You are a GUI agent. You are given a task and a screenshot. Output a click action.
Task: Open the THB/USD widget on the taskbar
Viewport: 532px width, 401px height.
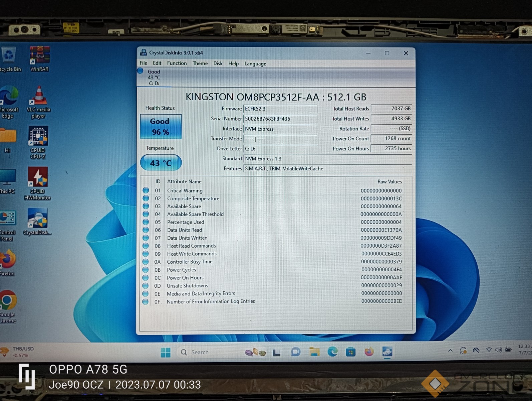(x=18, y=352)
